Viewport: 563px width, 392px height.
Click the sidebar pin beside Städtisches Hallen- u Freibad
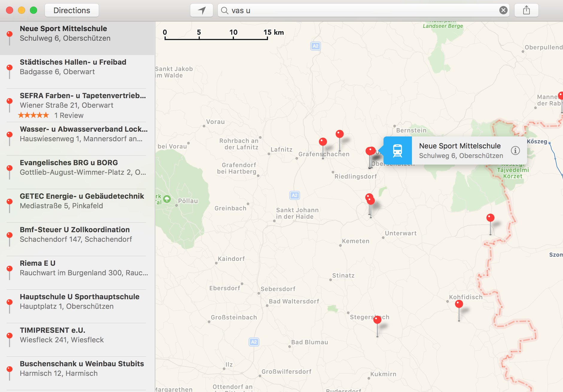[10, 72]
